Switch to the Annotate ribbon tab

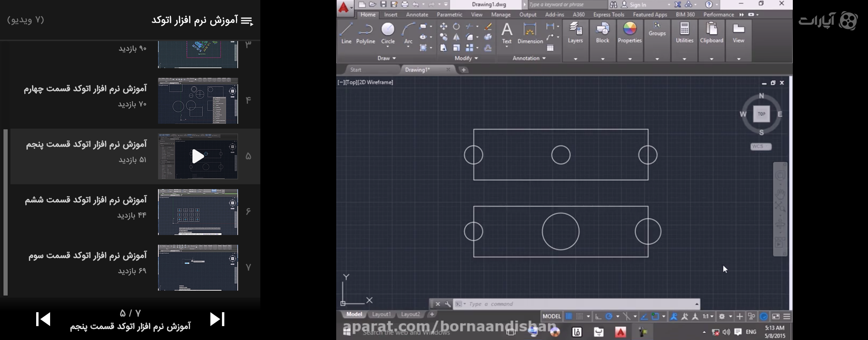click(x=417, y=15)
